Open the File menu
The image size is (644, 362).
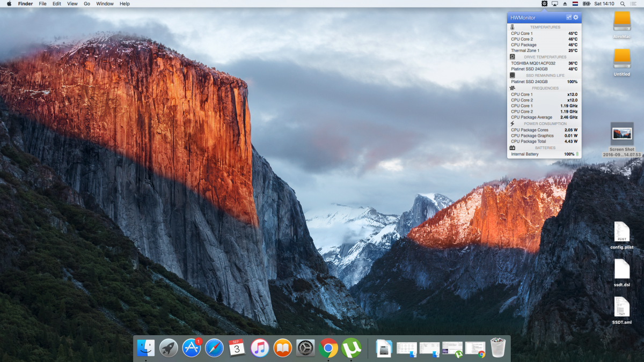click(42, 4)
